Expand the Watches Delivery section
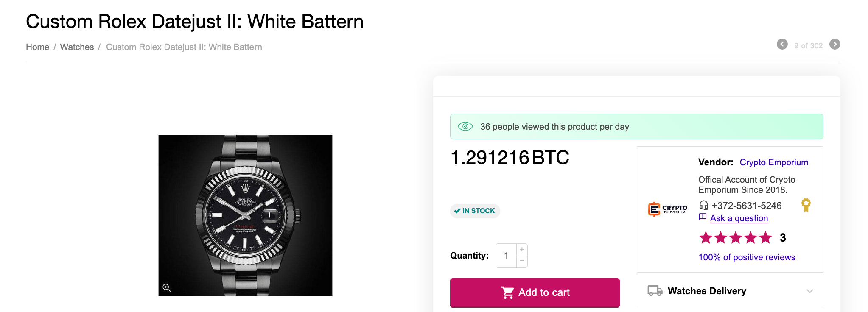Image resolution: width=868 pixels, height=312 pixels. coord(811,291)
